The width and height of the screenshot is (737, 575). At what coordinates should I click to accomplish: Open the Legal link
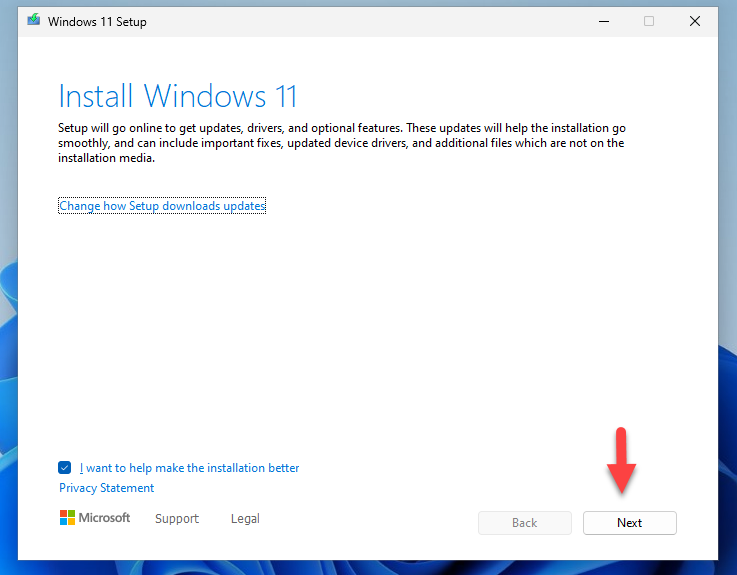[x=245, y=519]
